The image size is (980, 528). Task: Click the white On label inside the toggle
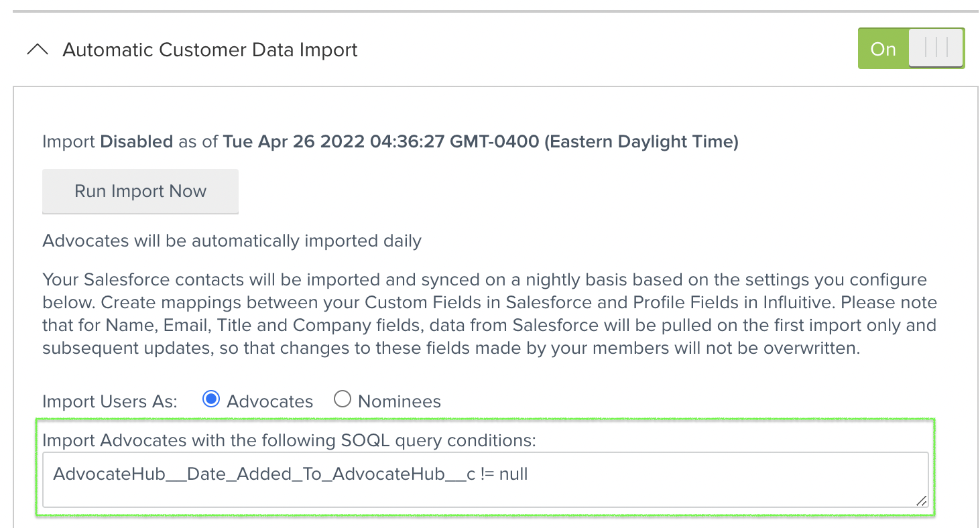pyautogui.click(x=883, y=49)
